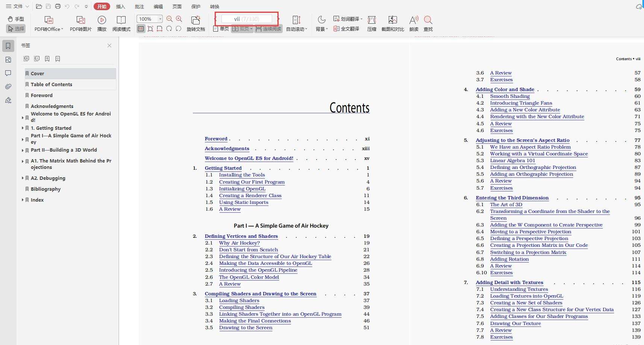Switch to single page view (单页)
The image size is (644, 345).
coord(221,29)
